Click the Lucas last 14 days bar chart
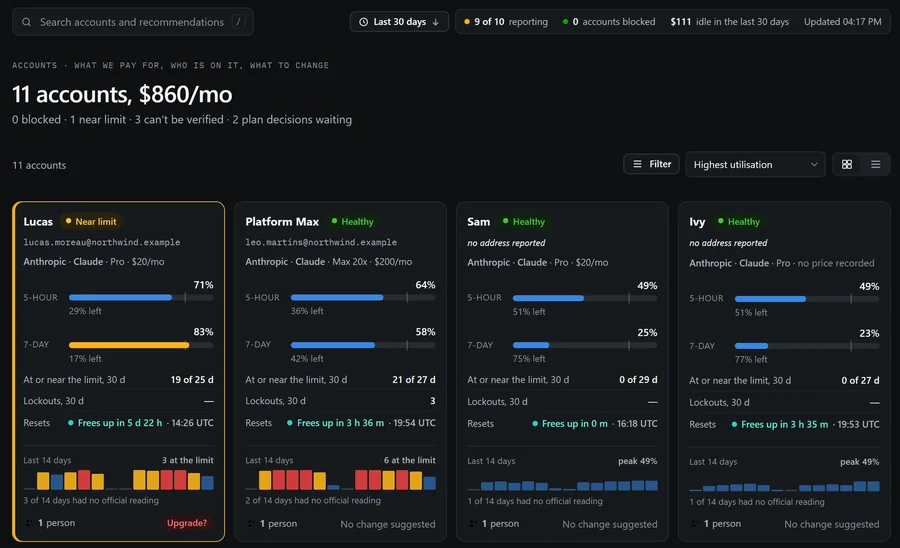This screenshot has height=548, width=900. pos(119,480)
